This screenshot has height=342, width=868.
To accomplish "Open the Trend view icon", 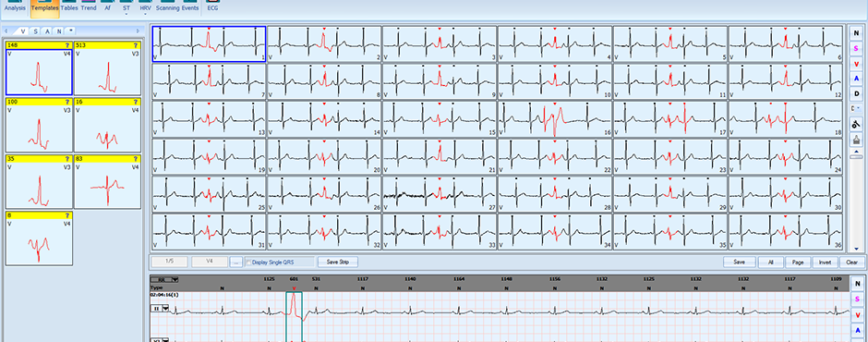I will (88, 6).
